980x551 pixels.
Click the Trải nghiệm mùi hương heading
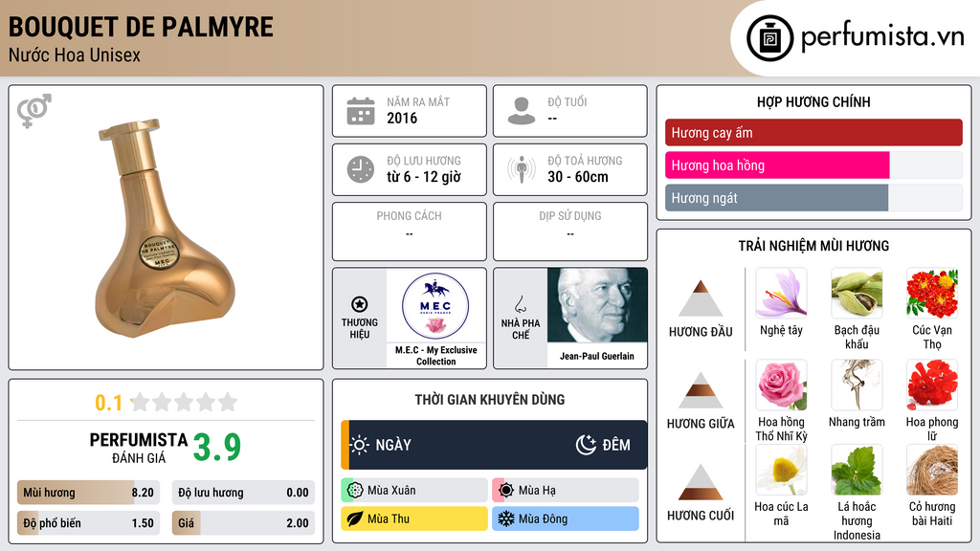coord(813,246)
